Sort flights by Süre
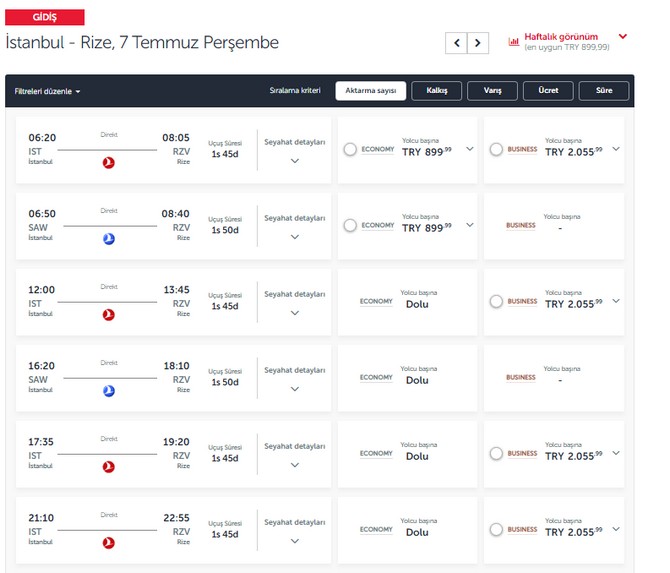This screenshot has height=573, width=670. point(603,91)
